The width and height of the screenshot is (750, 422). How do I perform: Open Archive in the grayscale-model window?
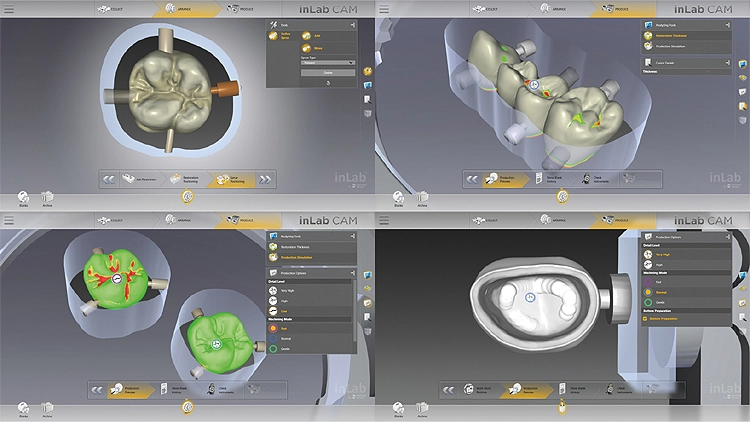422,409
